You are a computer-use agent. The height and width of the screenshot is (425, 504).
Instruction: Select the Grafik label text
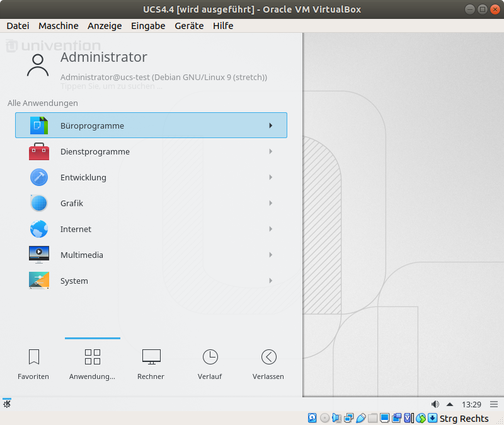72,203
